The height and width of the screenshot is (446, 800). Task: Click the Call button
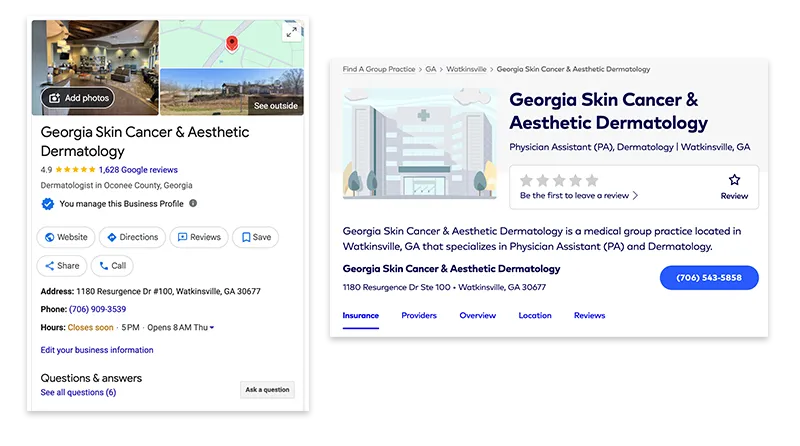(112, 266)
